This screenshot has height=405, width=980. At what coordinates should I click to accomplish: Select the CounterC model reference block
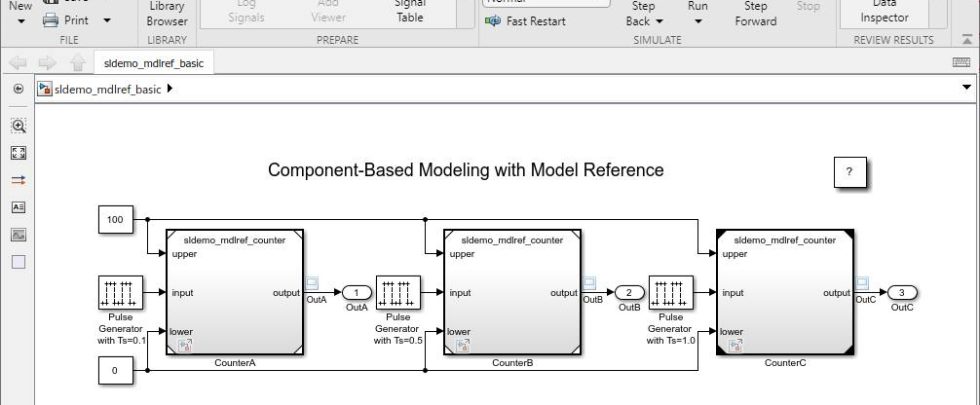[x=786, y=292]
